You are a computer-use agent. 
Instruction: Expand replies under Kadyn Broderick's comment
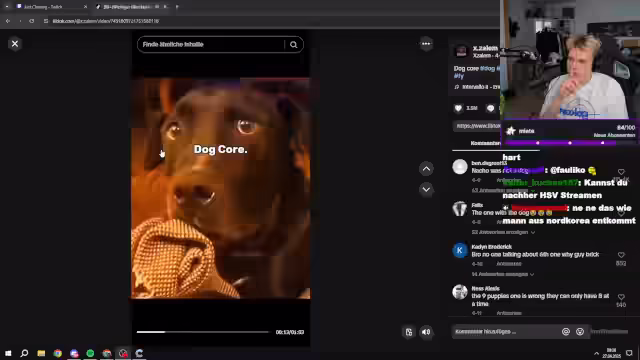502,274
